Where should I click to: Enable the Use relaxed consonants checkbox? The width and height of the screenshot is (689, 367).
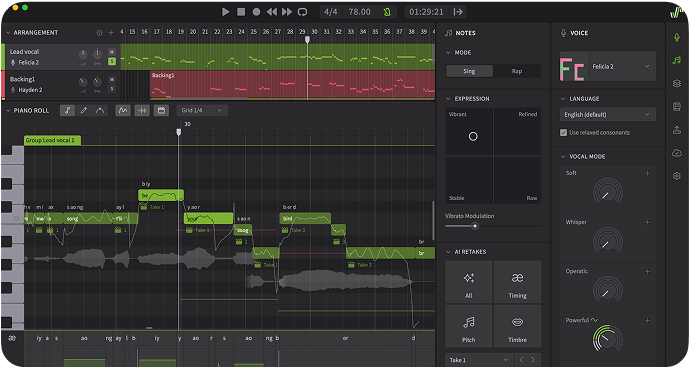[563, 132]
